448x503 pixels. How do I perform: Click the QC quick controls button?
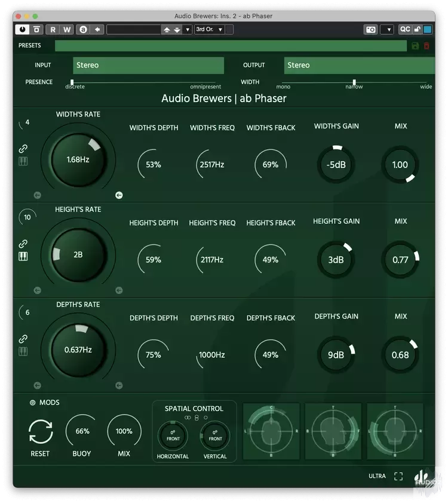coord(405,29)
